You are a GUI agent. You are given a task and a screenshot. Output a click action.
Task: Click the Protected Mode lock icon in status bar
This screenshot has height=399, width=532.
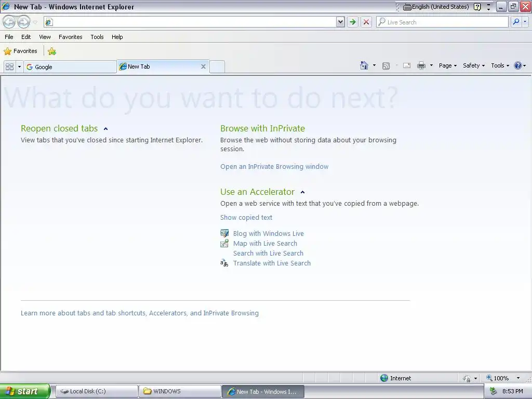coord(467,378)
